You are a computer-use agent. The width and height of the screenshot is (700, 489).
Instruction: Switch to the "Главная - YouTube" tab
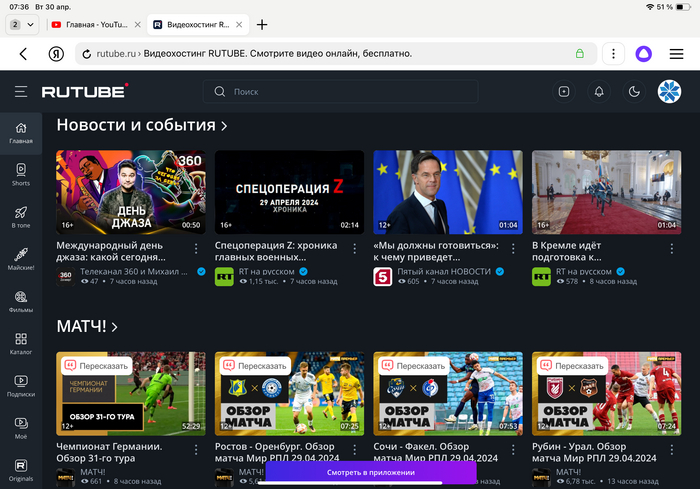point(92,24)
